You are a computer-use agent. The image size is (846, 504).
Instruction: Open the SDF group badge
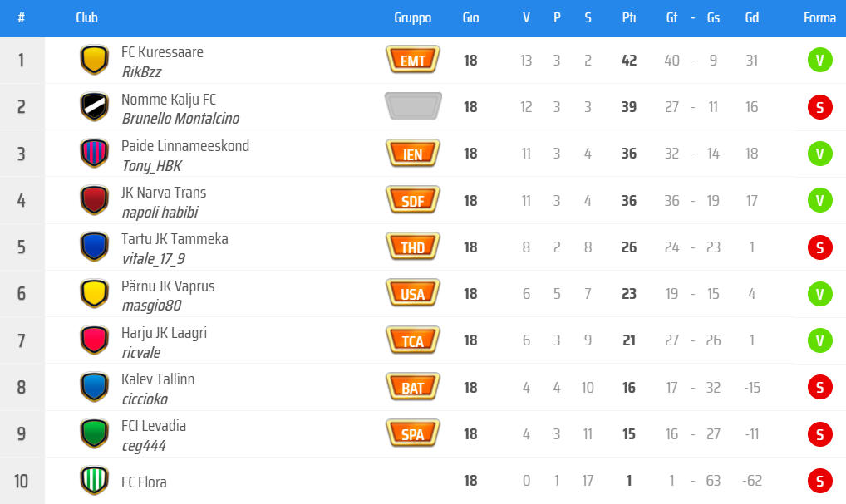point(413,200)
